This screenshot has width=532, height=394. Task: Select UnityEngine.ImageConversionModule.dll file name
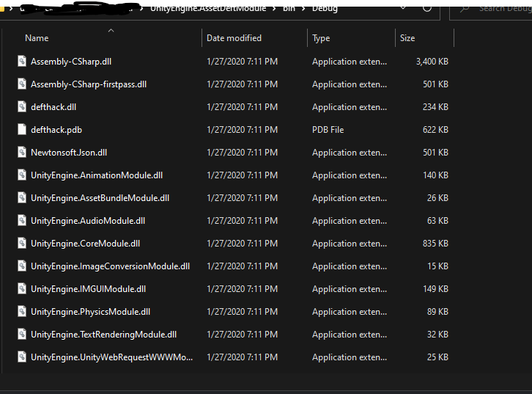point(110,266)
